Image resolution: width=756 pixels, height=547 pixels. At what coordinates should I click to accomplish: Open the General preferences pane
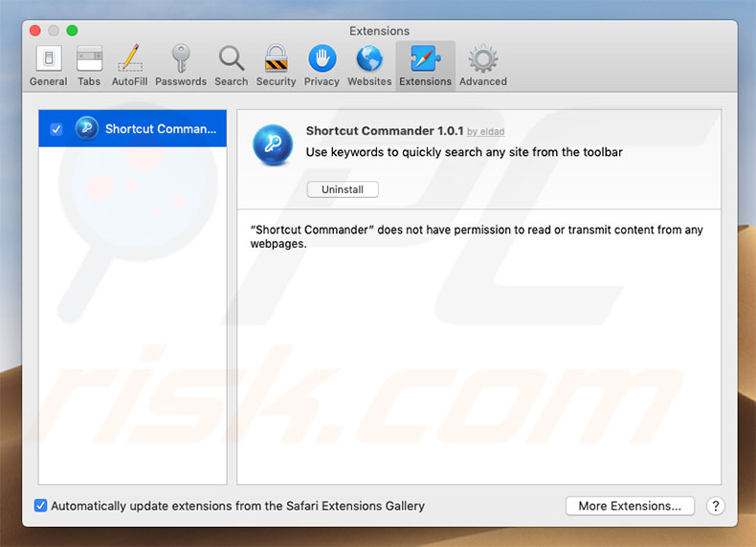[48, 66]
